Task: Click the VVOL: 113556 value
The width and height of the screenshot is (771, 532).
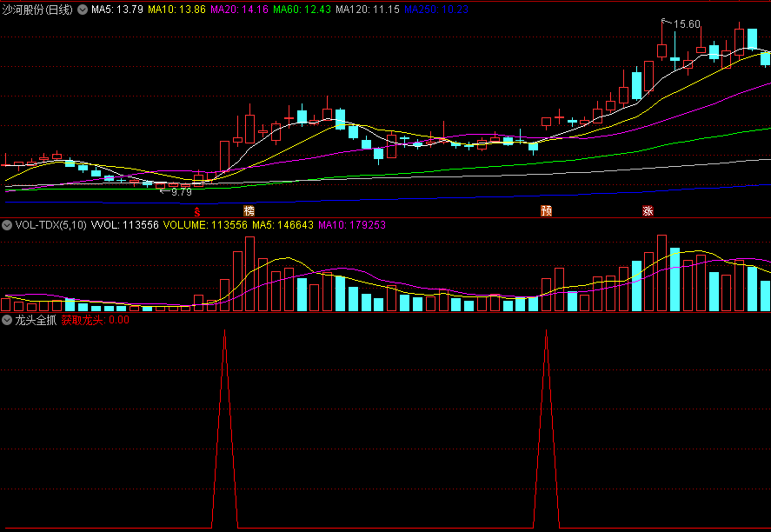Action: (125, 225)
